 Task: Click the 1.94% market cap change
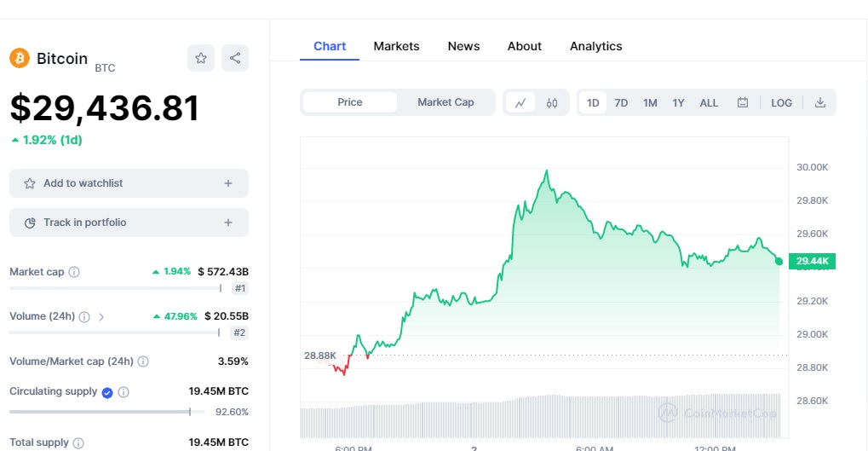(x=171, y=272)
